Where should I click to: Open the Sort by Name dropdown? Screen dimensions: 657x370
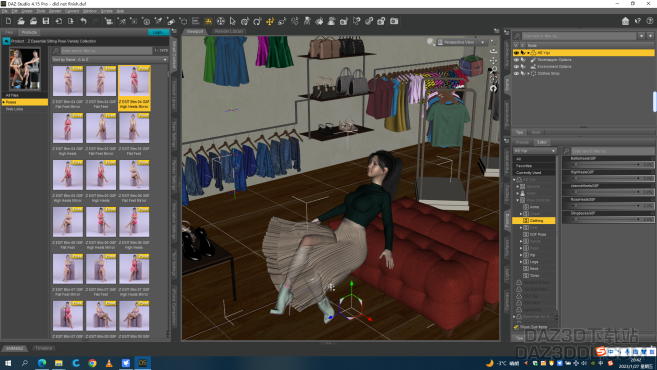point(110,60)
